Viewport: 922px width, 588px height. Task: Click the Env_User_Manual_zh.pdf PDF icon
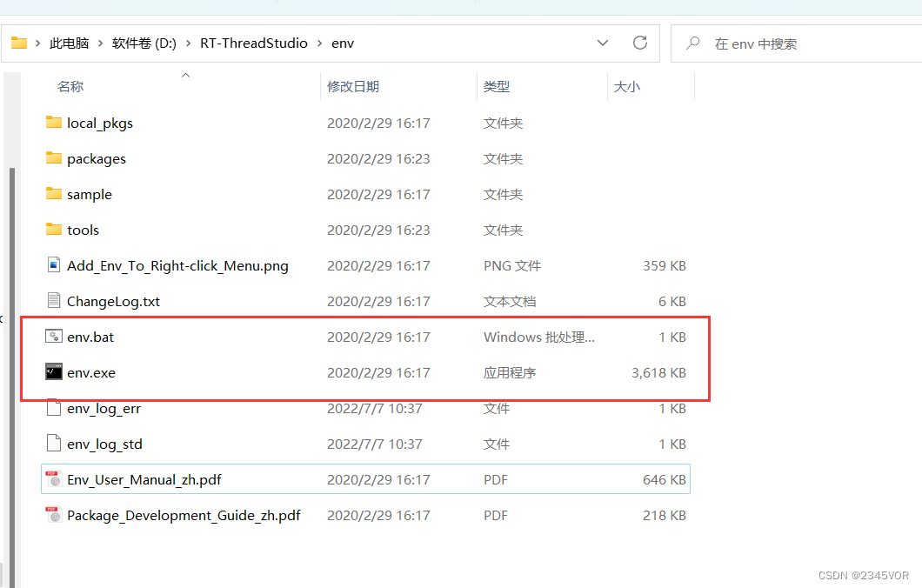(x=54, y=479)
